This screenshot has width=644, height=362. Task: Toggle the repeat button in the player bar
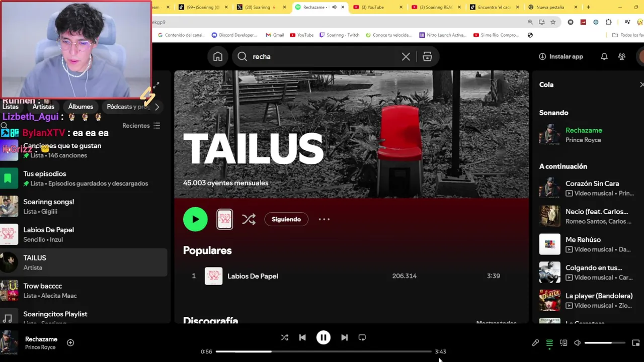coord(362,338)
